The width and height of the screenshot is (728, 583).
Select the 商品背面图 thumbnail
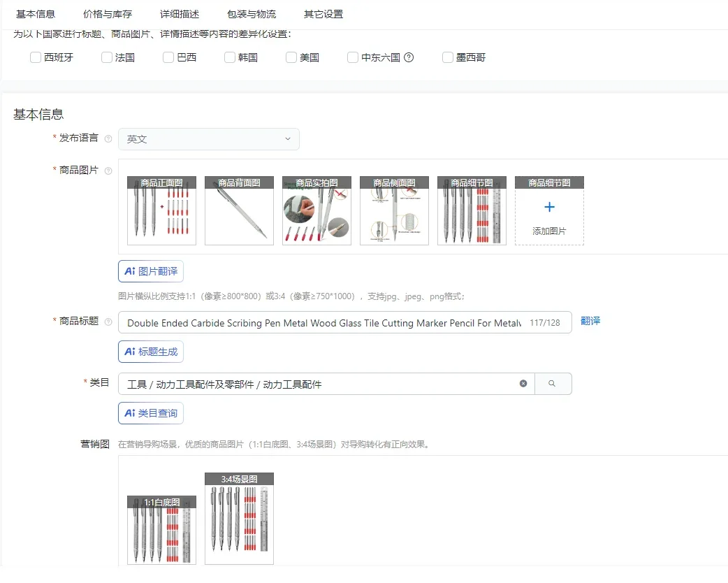click(239, 210)
